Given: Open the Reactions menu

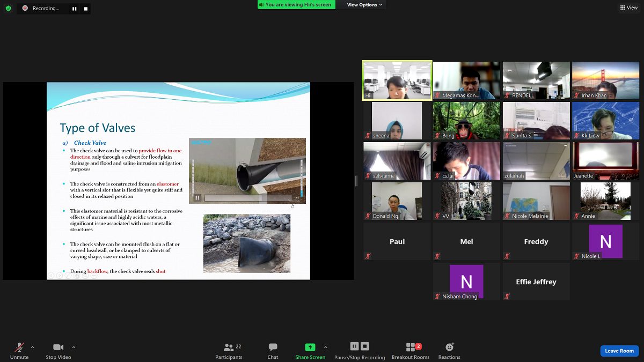Looking at the screenshot, I should click(x=449, y=351).
